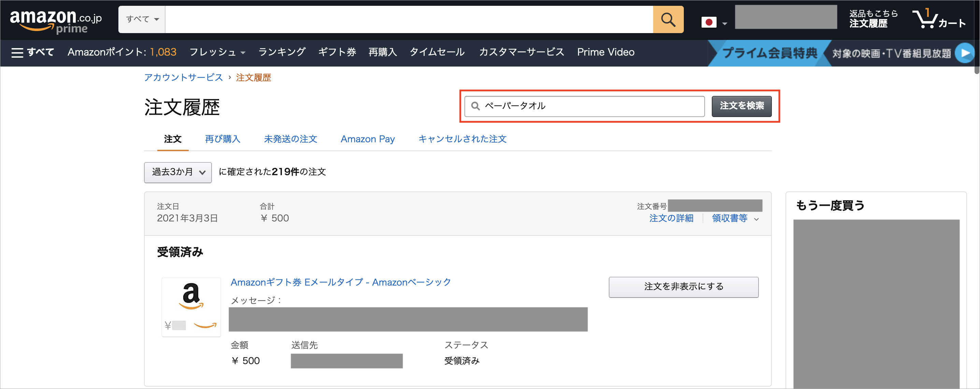Open the 過去3か月 period dropdown
Viewport: 980px width, 389px height.
click(178, 173)
